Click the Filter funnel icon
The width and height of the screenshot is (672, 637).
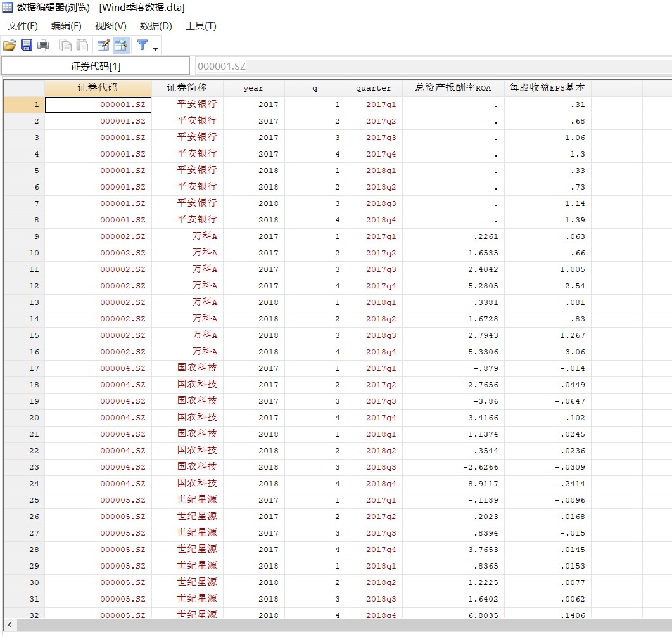click(143, 45)
